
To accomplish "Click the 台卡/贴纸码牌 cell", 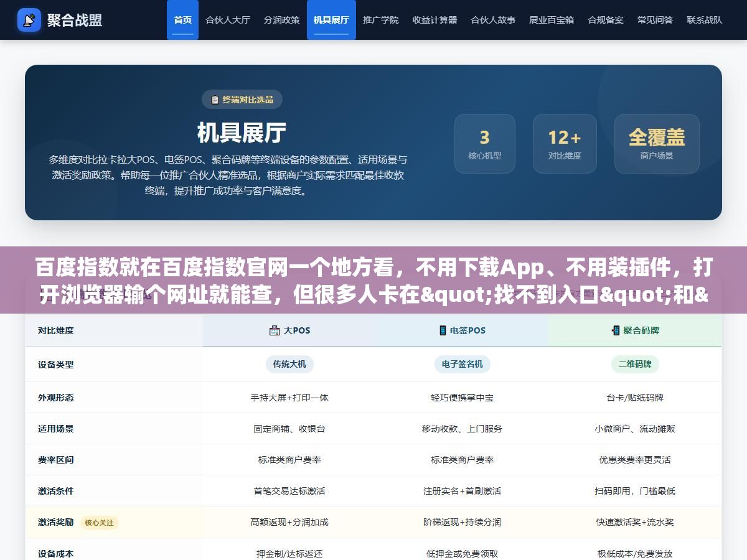I will [635, 398].
